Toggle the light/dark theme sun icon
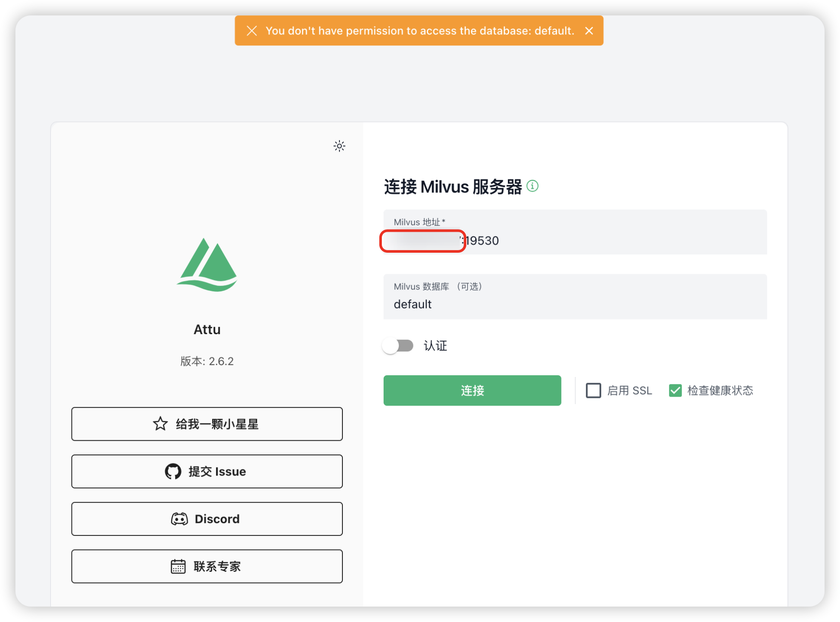Screen dimensions: 840x622 (x=339, y=146)
